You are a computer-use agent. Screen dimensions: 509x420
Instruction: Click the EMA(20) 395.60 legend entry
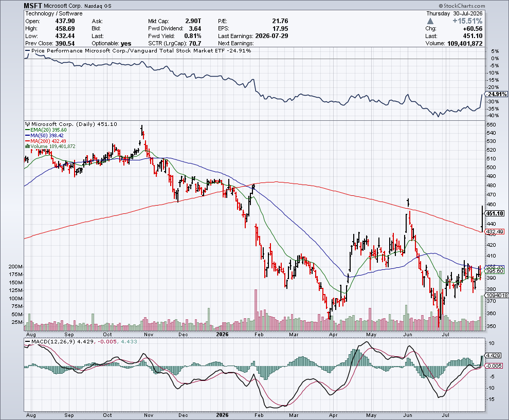click(46, 130)
